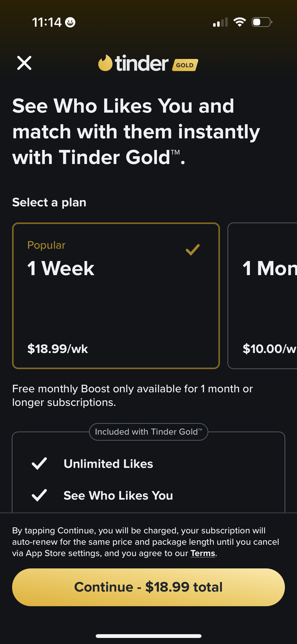Image resolution: width=297 pixels, height=644 pixels.
Task: Tap the home indicator bar
Action: tap(148, 636)
